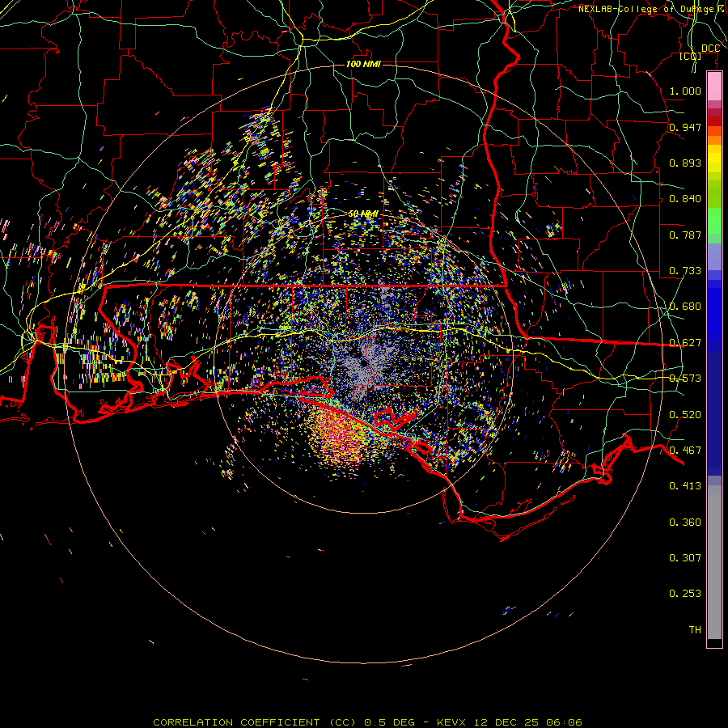Pick the pink segment at top of color bar
Image resolution: width=728 pixels, height=728 pixels.
coord(714,87)
